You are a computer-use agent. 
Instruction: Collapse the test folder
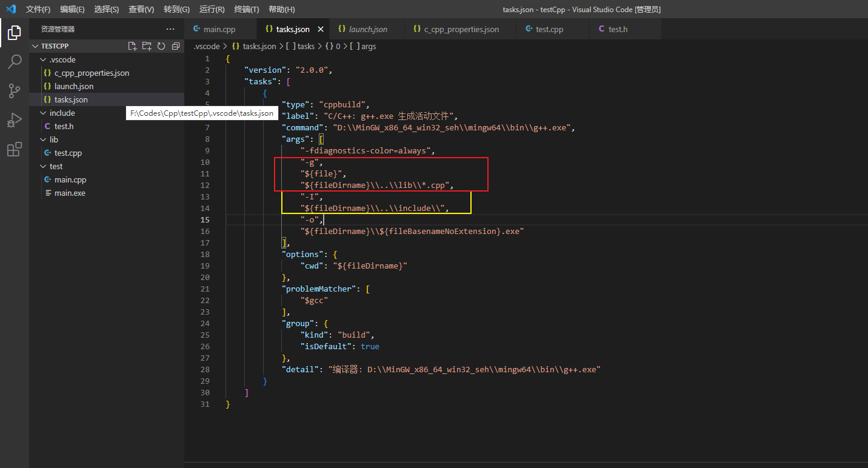point(42,166)
